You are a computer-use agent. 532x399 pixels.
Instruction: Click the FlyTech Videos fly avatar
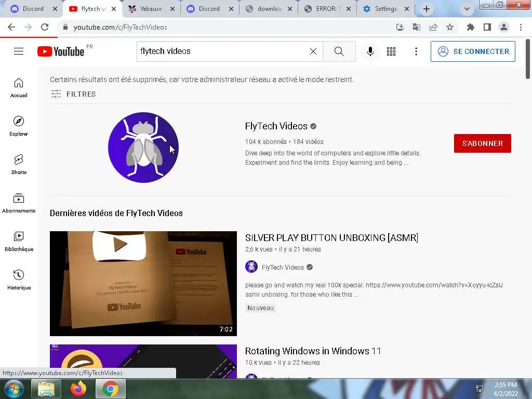coord(143,147)
